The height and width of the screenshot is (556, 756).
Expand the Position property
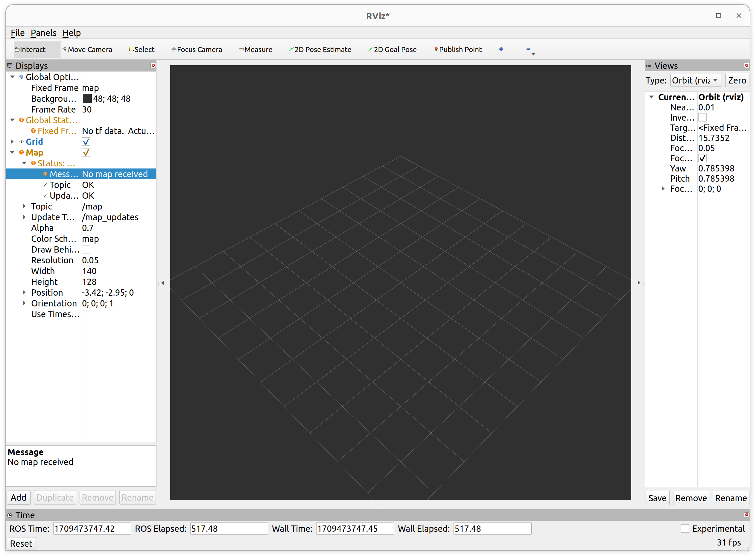click(x=24, y=292)
